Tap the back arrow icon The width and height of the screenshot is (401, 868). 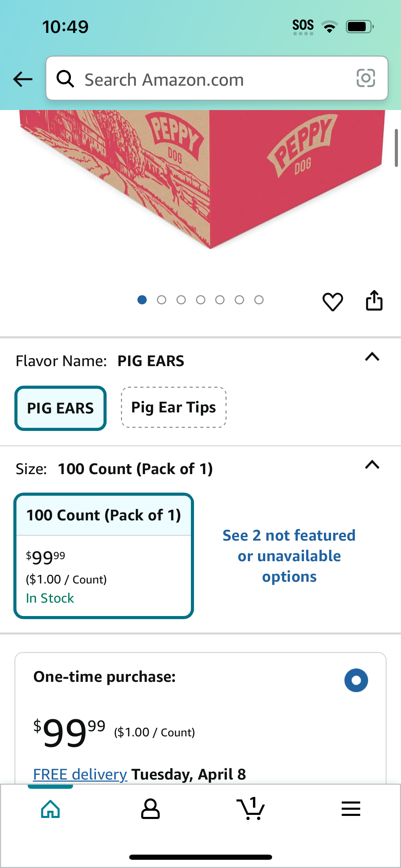[x=23, y=79]
